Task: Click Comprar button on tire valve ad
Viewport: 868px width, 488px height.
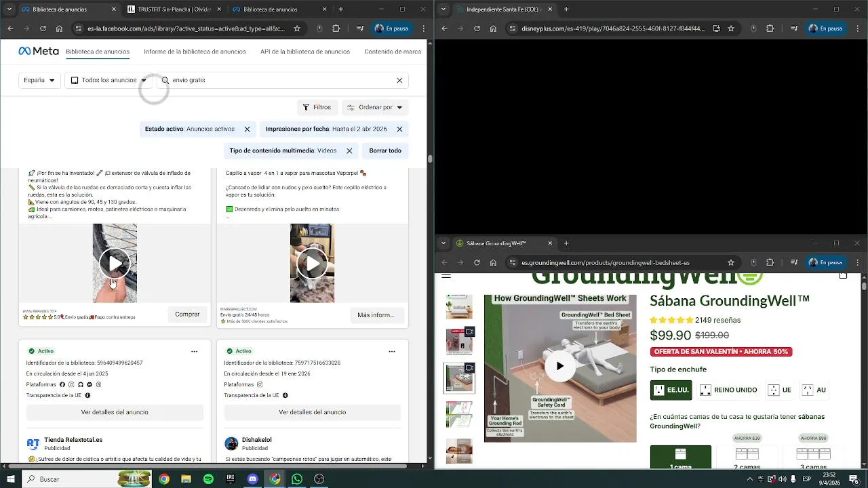Action: pyautogui.click(x=187, y=314)
